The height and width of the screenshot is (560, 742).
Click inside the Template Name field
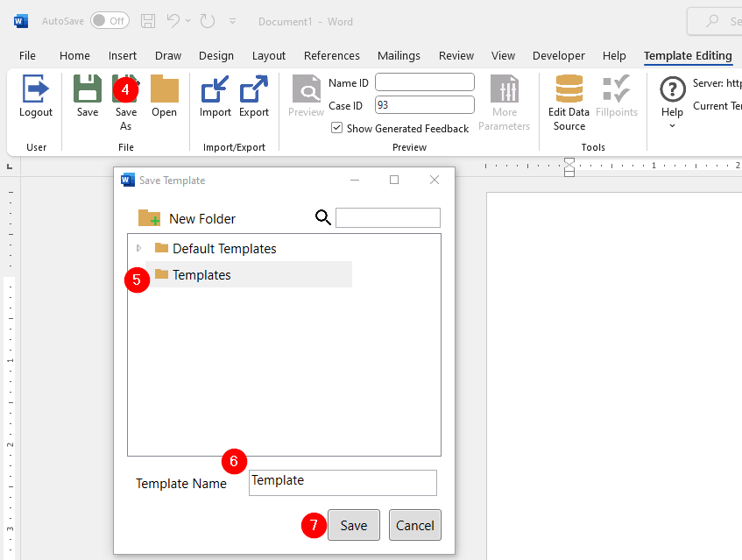[342, 483]
